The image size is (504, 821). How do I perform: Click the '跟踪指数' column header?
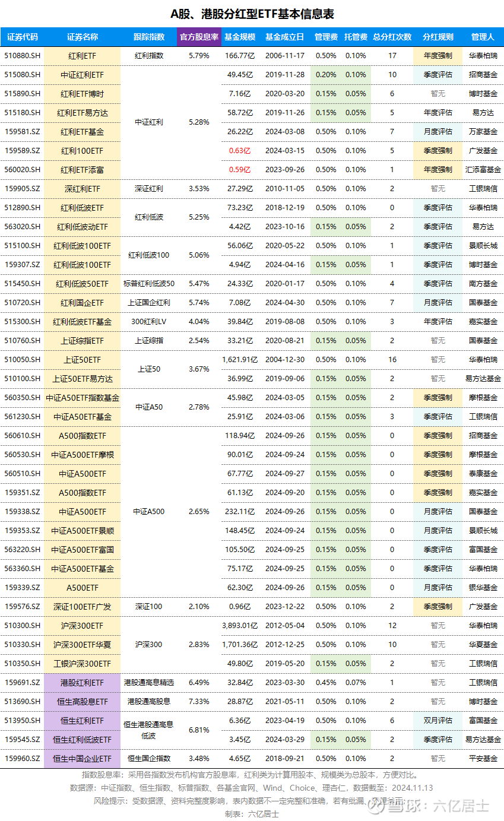149,37
